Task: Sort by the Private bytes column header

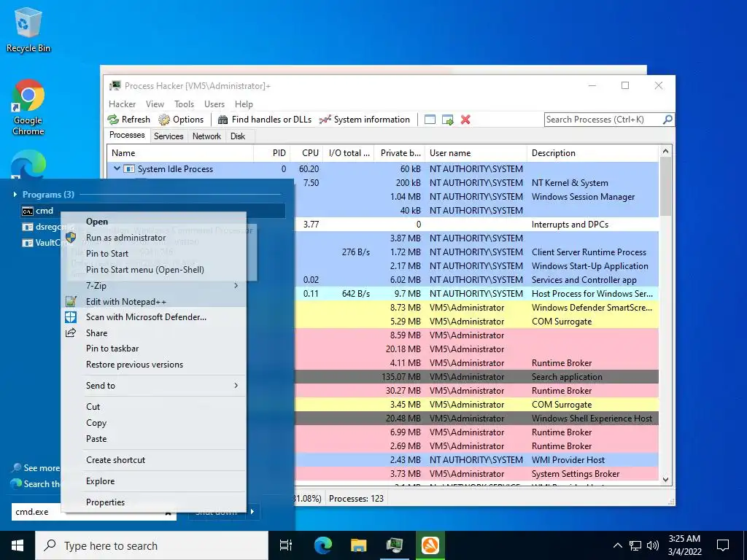Action: [x=399, y=153]
